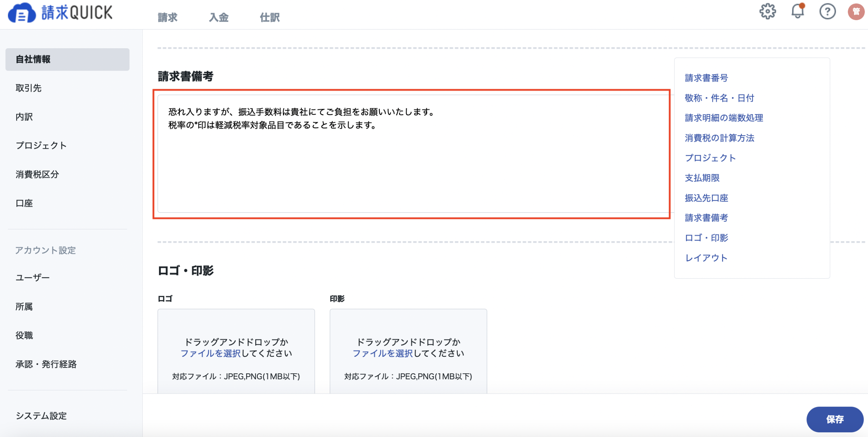Jump to 振込先口座 section link
Screen dimensions: 868x437
pos(706,198)
